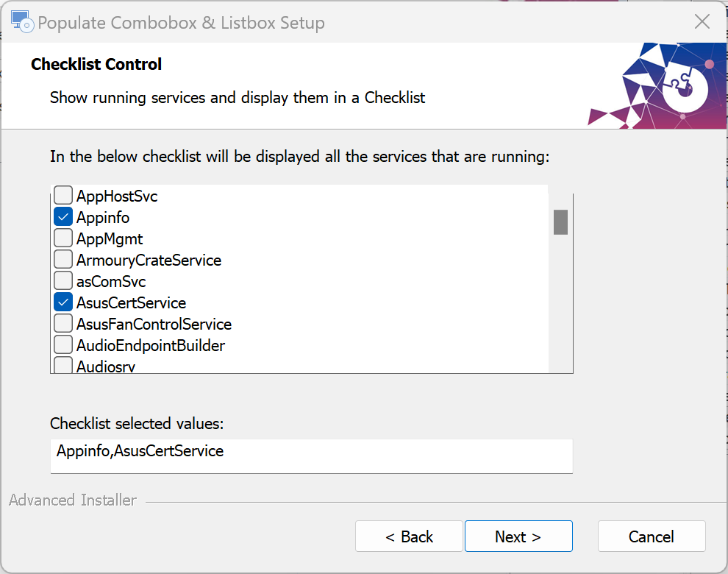Viewport: 728px width, 574px height.
Task: Enable the AppMgmt checkbox
Action: (63, 238)
